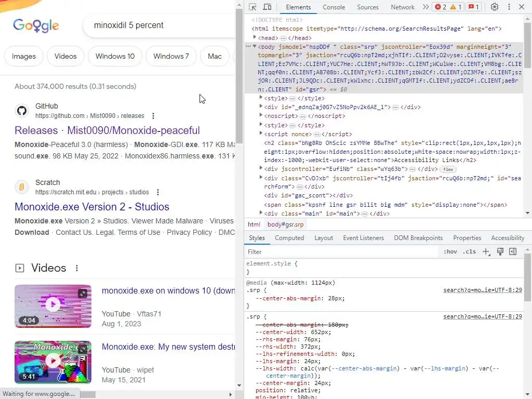Viewport: 532px width, 399px height.
Task: Switch to the Elements tab
Action: coord(298,7)
